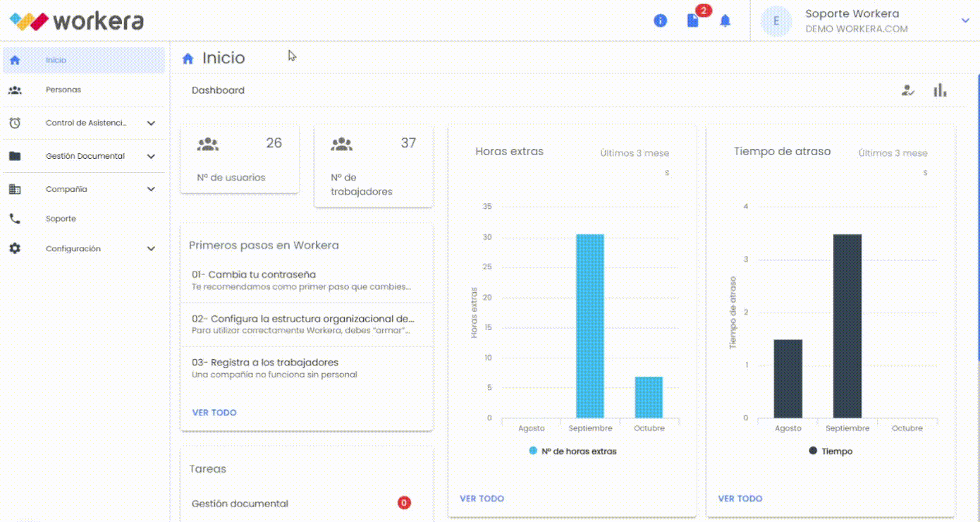The image size is (980, 522).
Task: Expand Gestión Documental submenu
Action: (83, 156)
